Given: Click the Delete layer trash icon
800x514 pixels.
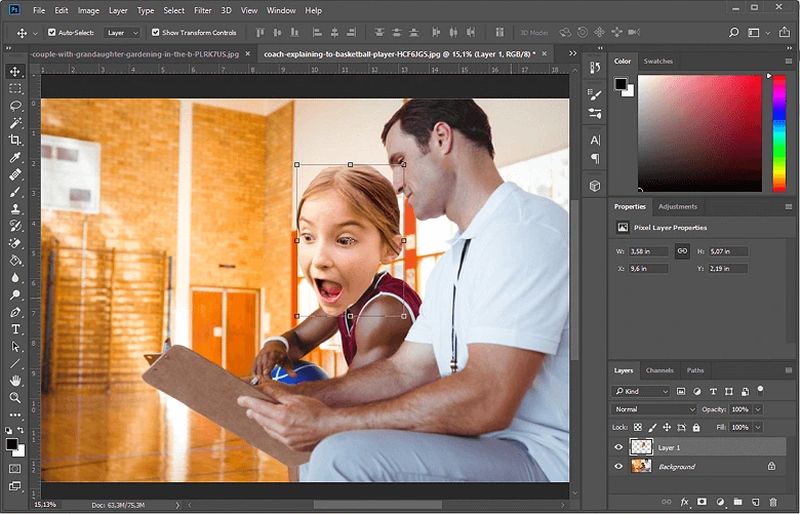Looking at the screenshot, I should [x=771, y=501].
